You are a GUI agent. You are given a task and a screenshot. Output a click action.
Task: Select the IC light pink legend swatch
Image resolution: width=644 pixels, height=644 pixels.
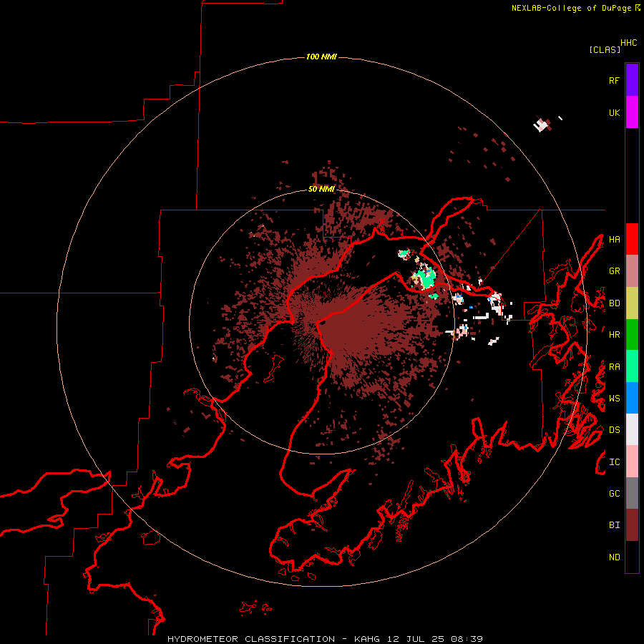tap(632, 462)
